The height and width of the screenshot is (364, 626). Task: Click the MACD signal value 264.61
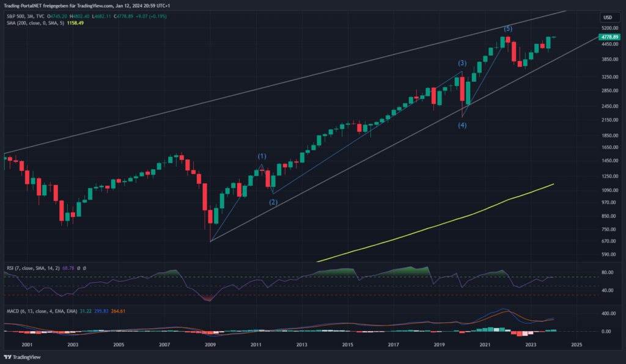118,311
